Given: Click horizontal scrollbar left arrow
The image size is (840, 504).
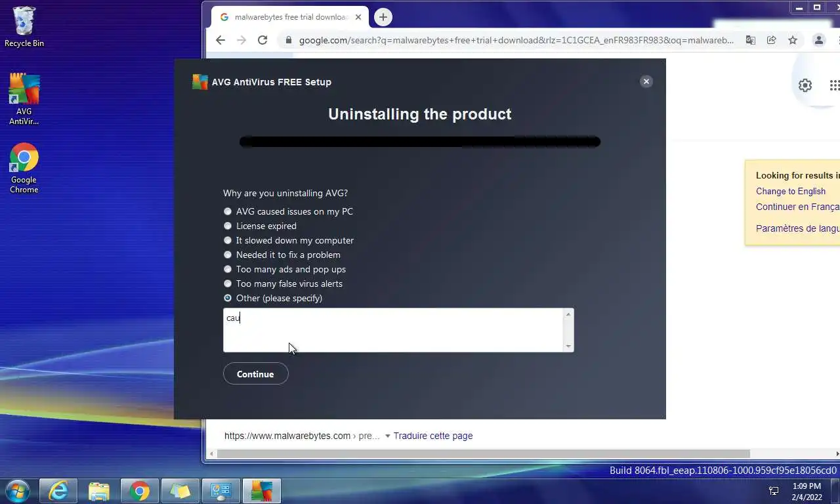Looking at the screenshot, I should [x=211, y=453].
